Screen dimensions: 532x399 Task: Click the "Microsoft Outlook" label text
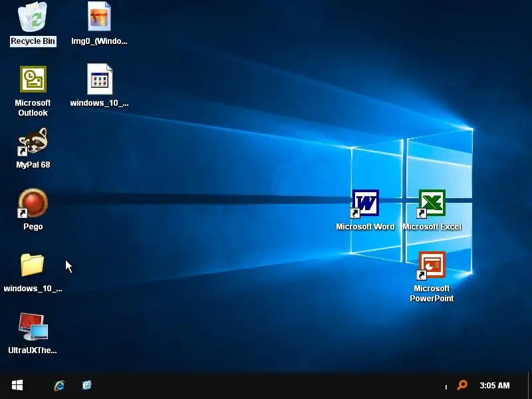coord(33,108)
